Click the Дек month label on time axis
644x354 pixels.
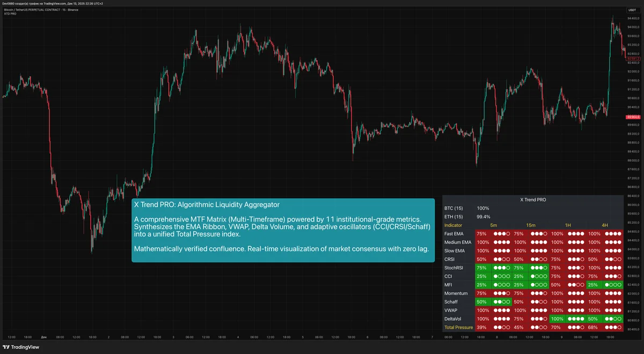44,337
